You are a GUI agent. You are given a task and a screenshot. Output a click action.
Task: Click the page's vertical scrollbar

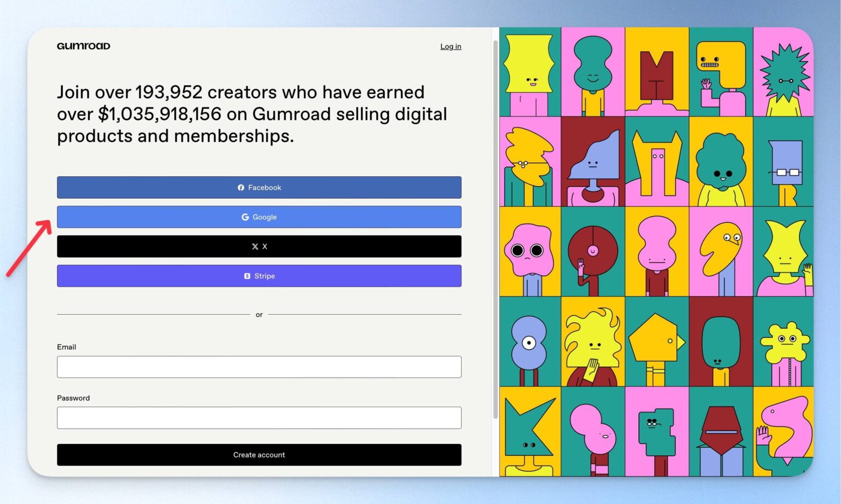(x=496, y=230)
